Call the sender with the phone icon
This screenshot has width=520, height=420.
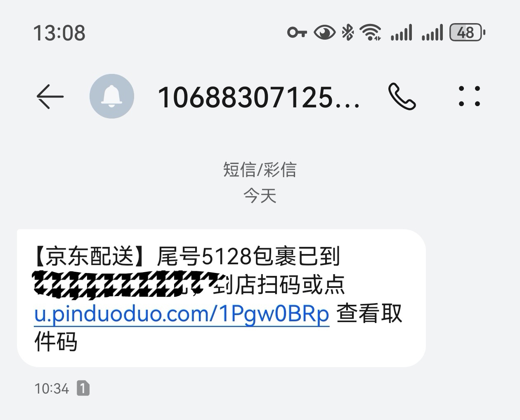(x=402, y=97)
